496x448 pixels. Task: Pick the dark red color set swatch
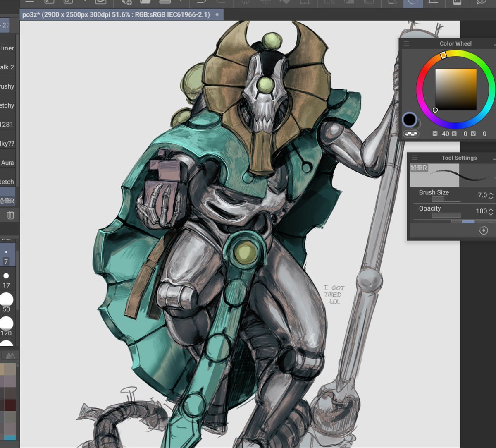click(x=10, y=405)
